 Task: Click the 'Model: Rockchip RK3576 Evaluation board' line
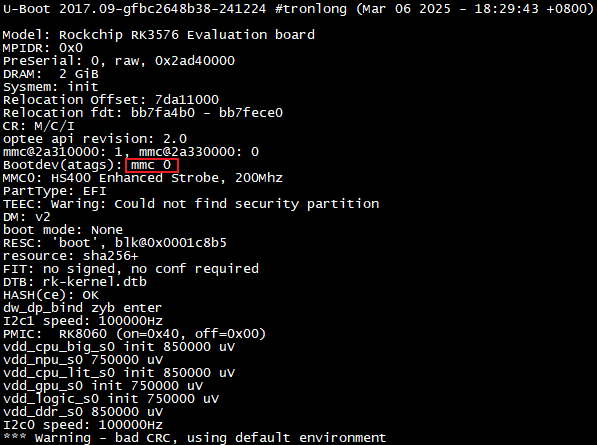click(159, 35)
